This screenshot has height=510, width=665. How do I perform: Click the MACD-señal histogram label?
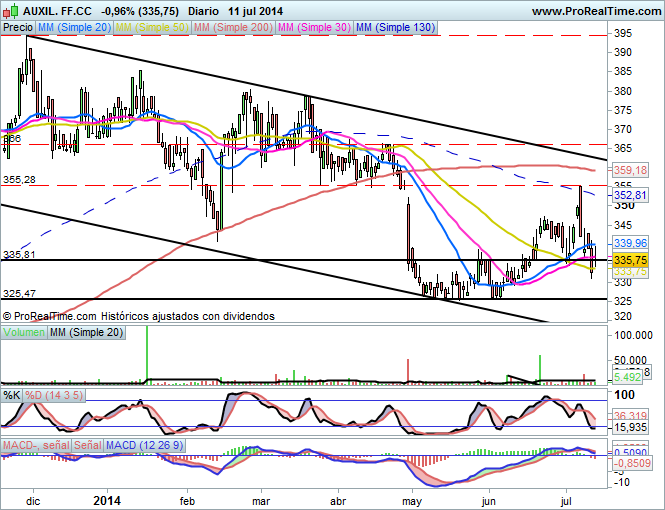35,444
